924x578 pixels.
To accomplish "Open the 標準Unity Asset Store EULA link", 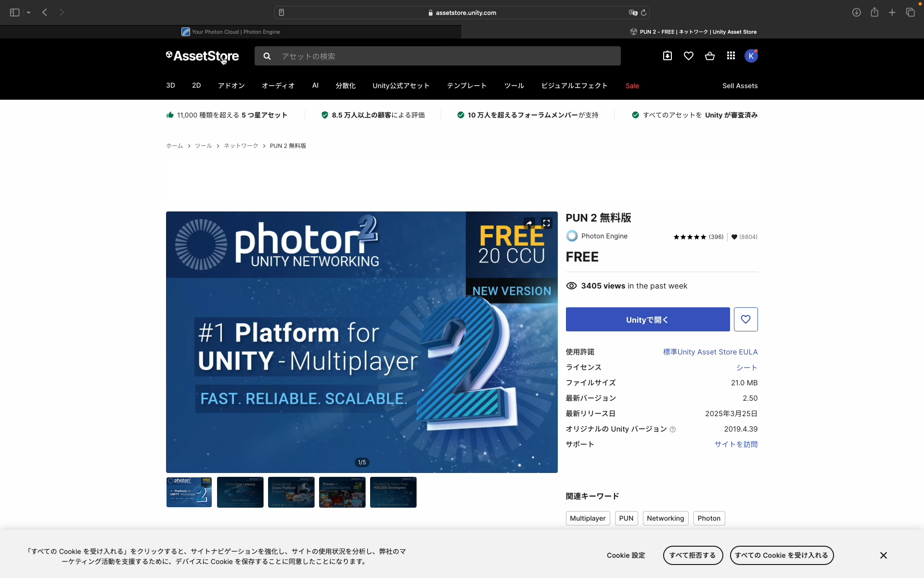I will pyautogui.click(x=710, y=352).
